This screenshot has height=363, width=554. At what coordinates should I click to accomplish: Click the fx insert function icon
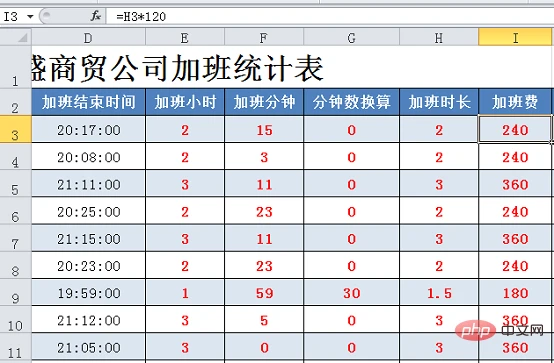point(95,16)
